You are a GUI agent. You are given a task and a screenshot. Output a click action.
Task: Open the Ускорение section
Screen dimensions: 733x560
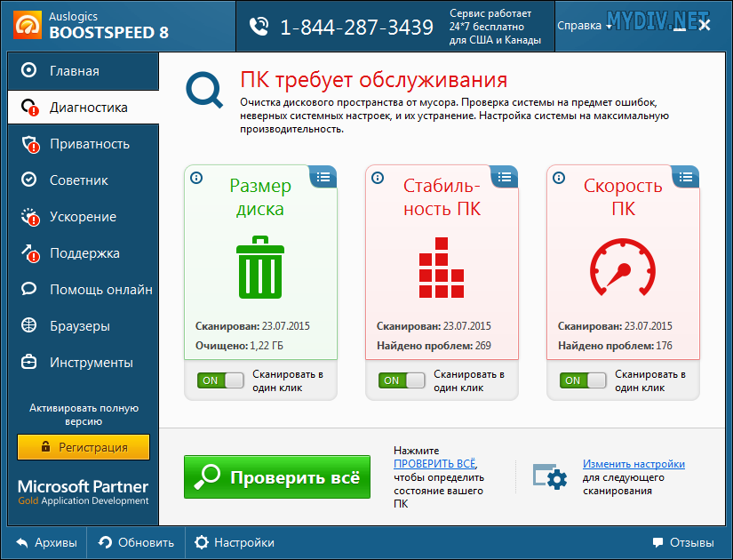point(84,217)
